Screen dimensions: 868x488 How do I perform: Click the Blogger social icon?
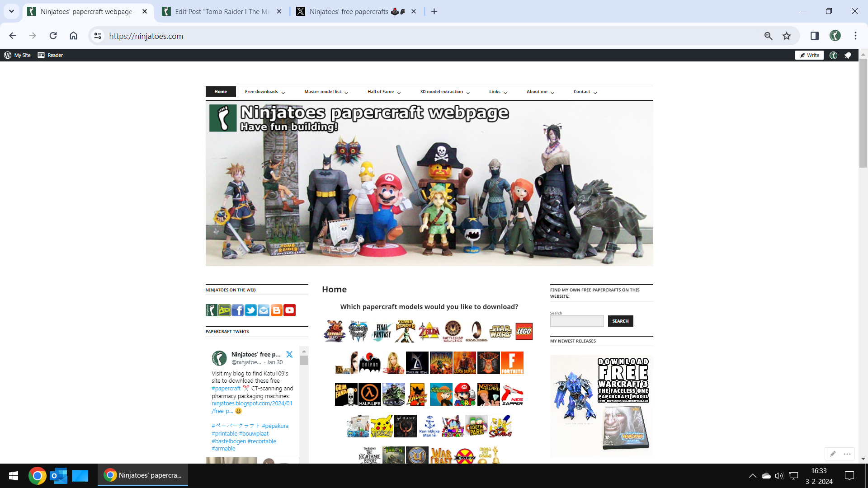point(276,310)
